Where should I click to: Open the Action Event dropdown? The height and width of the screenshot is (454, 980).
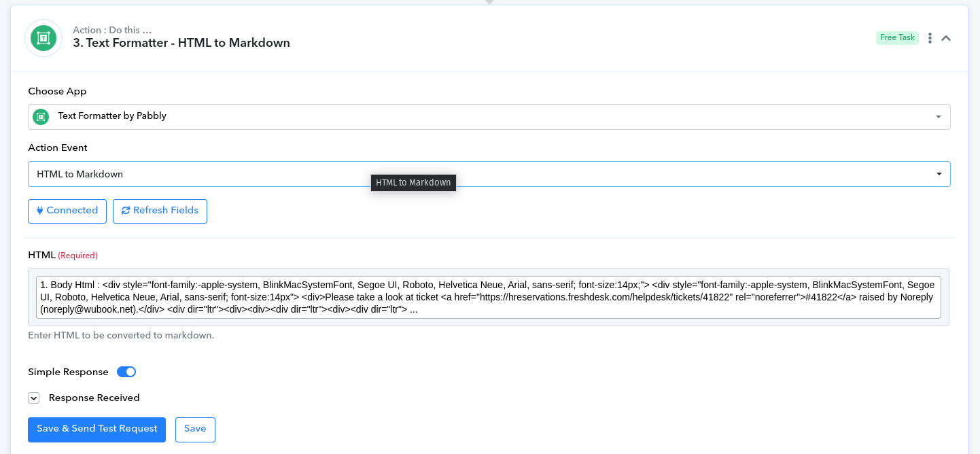tap(489, 174)
